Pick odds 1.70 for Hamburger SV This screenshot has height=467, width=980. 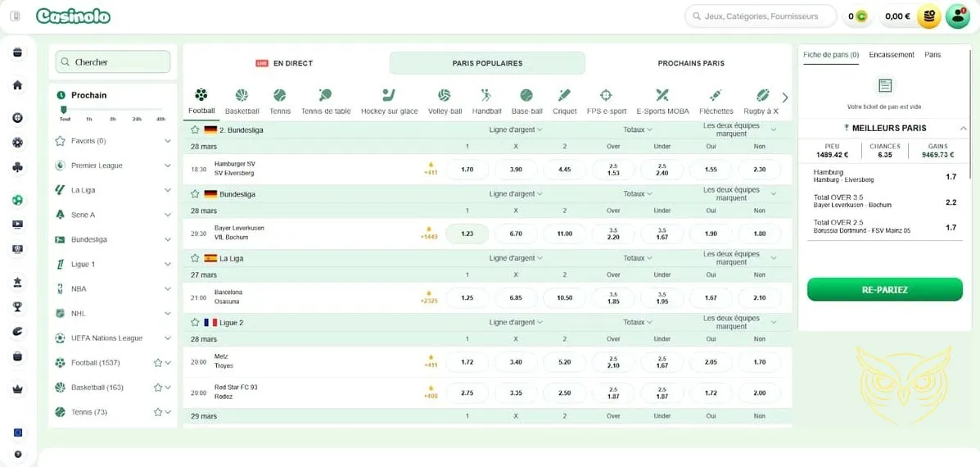click(x=467, y=170)
